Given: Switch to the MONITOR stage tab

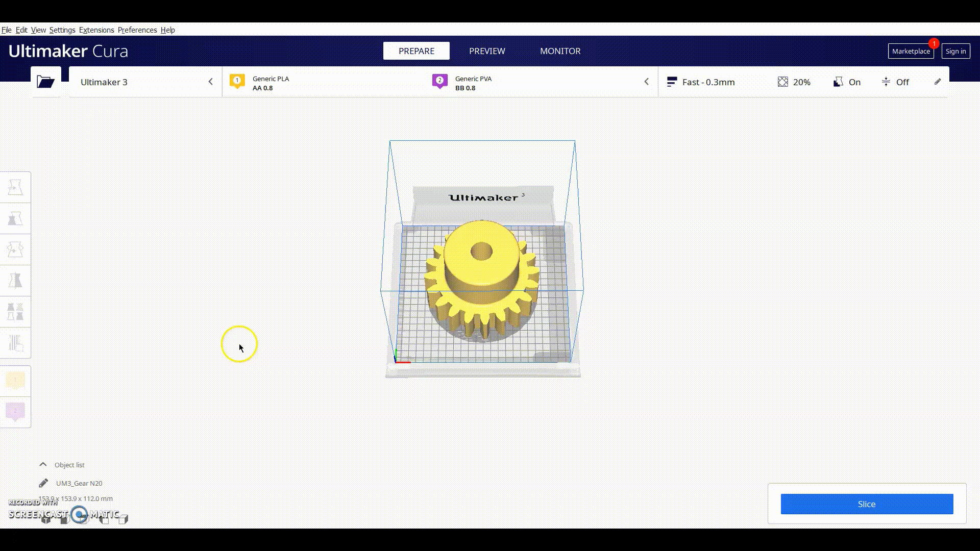Looking at the screenshot, I should tap(560, 51).
